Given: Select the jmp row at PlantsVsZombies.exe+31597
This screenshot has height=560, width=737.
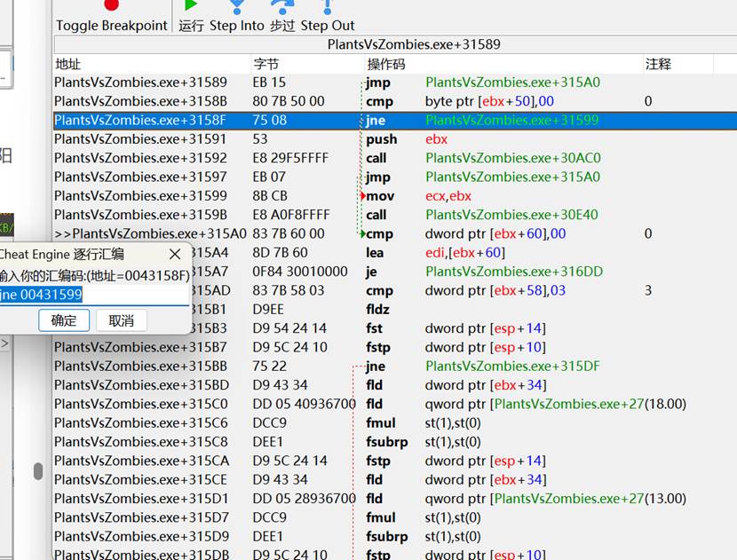Looking at the screenshot, I should tap(395, 177).
